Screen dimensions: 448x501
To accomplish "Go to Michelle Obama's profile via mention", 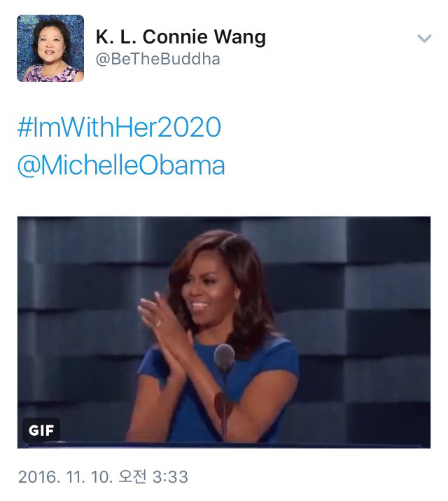I will coord(121,165).
